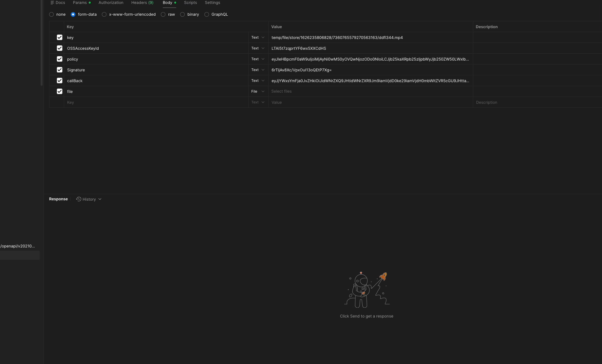Open type dropdown for Signature row

pos(258,70)
